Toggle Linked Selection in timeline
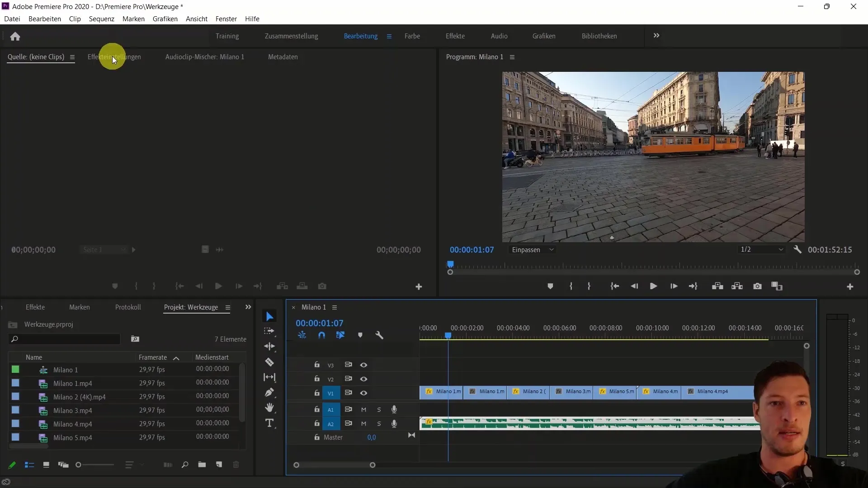Screen dimensions: 868x488 [340, 335]
